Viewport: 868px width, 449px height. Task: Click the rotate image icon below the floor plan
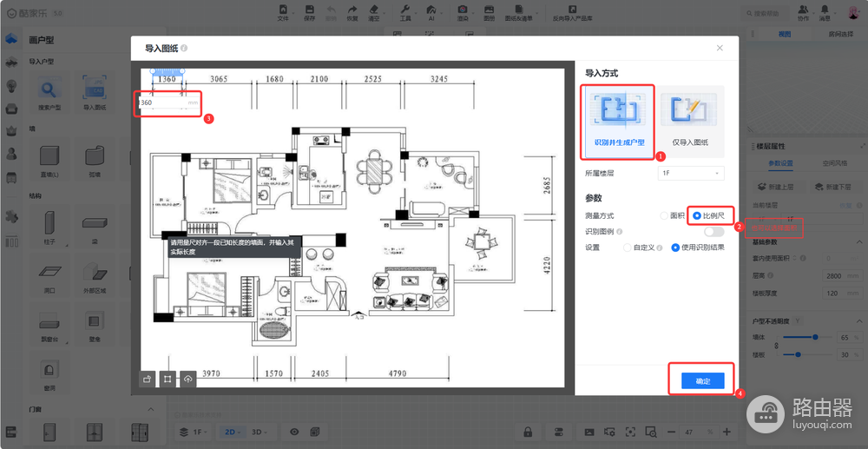coord(147,380)
